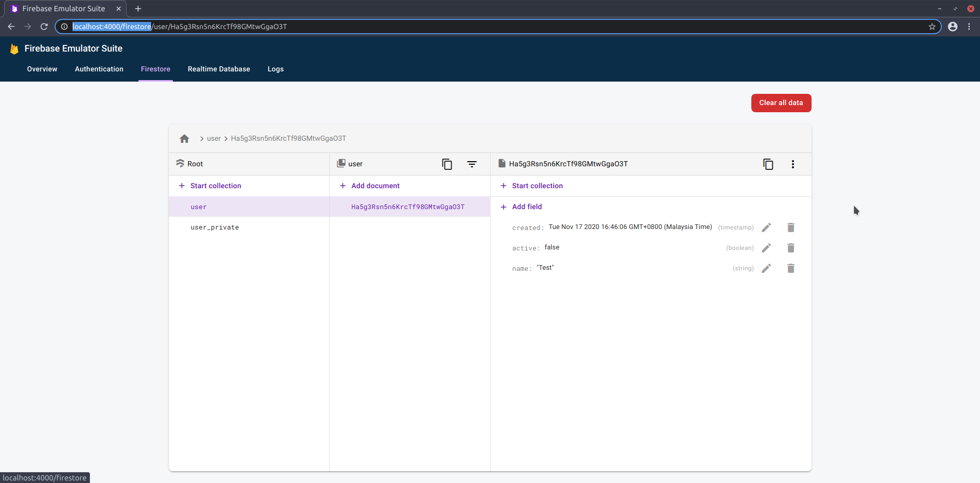Click the home icon in the breadcrumb
This screenshot has width=980, height=483.
click(184, 139)
